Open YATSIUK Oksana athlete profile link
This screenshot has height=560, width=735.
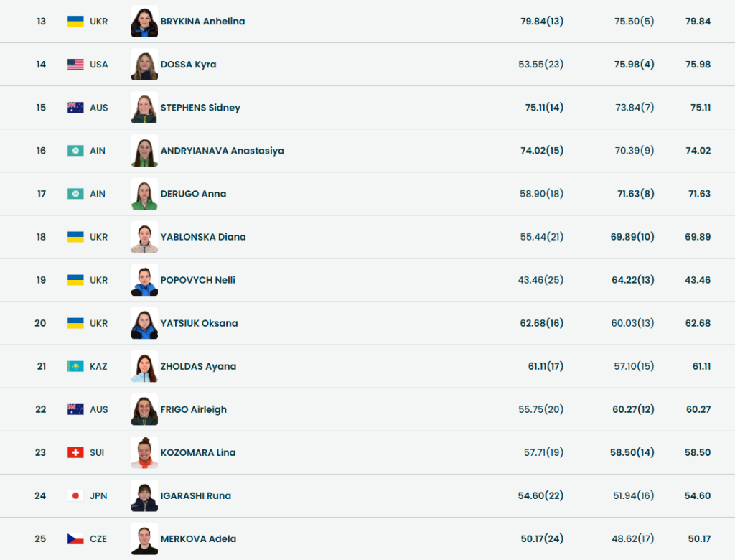click(x=199, y=323)
